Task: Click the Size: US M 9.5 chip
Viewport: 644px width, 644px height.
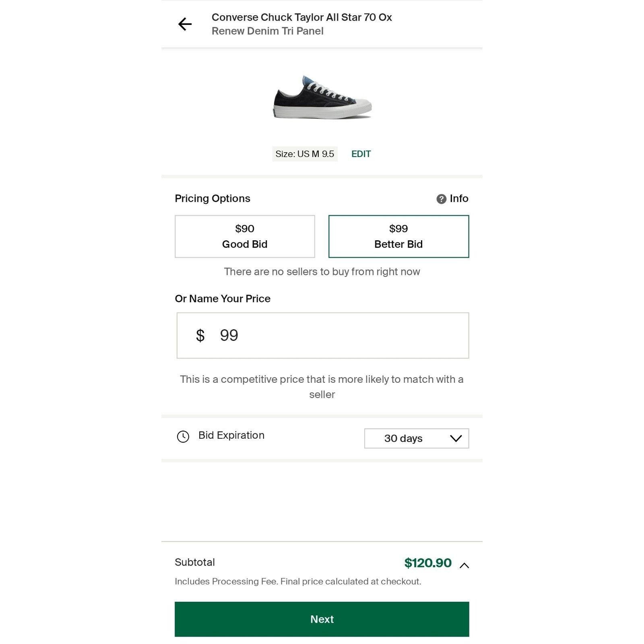Action: tap(305, 154)
